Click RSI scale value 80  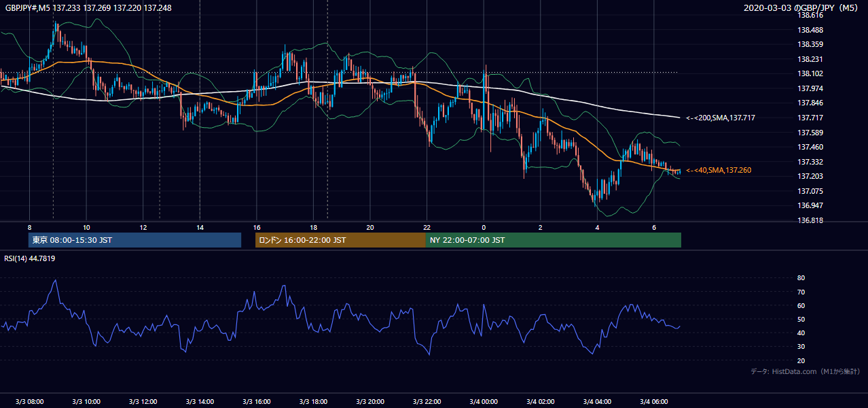click(x=801, y=278)
